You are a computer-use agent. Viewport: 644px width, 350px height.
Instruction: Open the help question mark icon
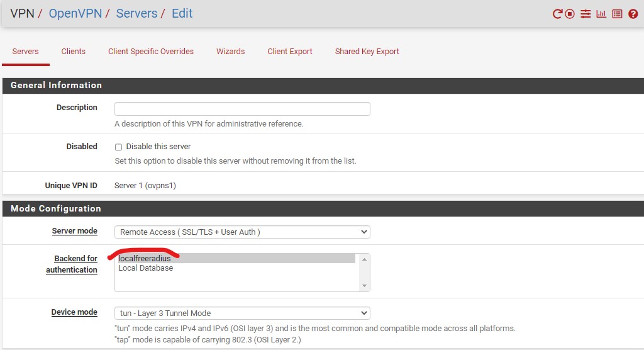[633, 14]
